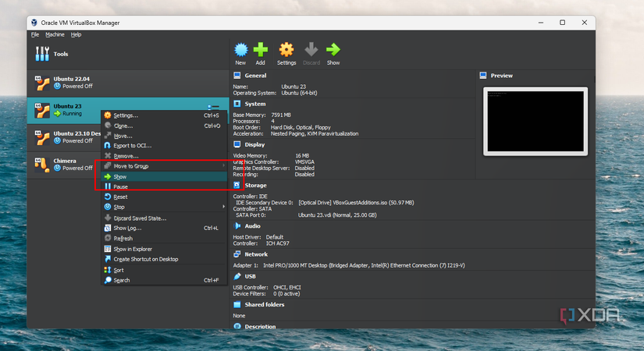Click the VBoxGuestAdditions.iso optical drive text
This screenshot has width=644, height=351.
click(356, 202)
